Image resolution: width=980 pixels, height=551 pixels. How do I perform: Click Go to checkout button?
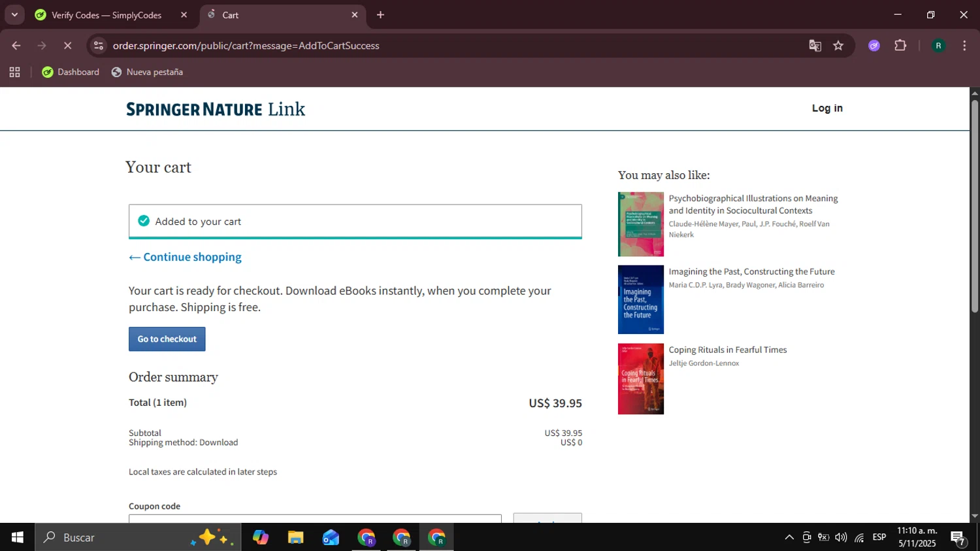tap(167, 339)
